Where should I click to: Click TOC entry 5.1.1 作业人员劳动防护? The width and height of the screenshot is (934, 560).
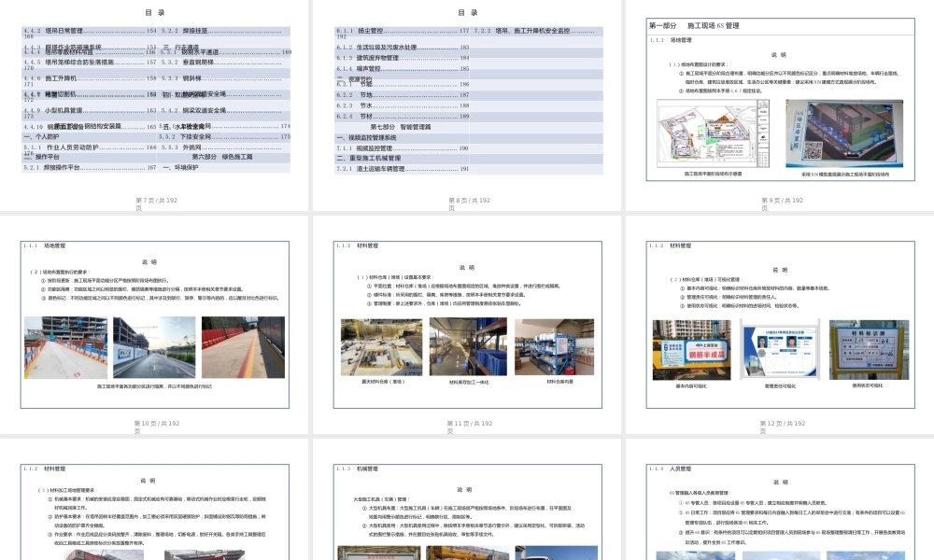(90, 147)
